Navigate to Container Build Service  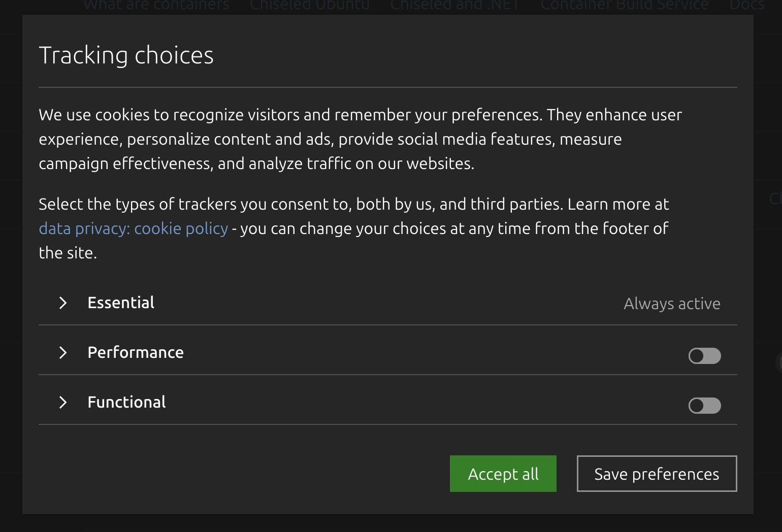tap(625, 5)
